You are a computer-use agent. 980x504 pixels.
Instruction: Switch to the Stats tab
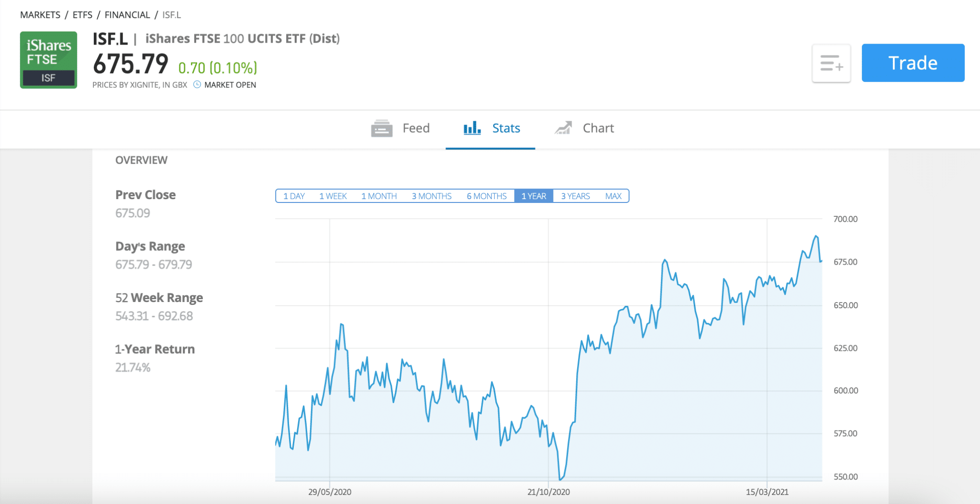[x=491, y=128]
